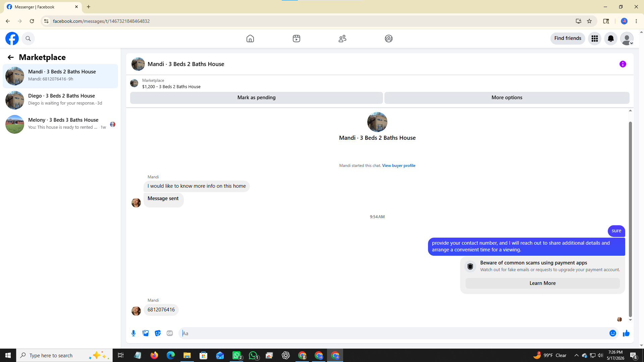Attach a photo or file icon
The width and height of the screenshot is (644, 362).
coord(146,333)
